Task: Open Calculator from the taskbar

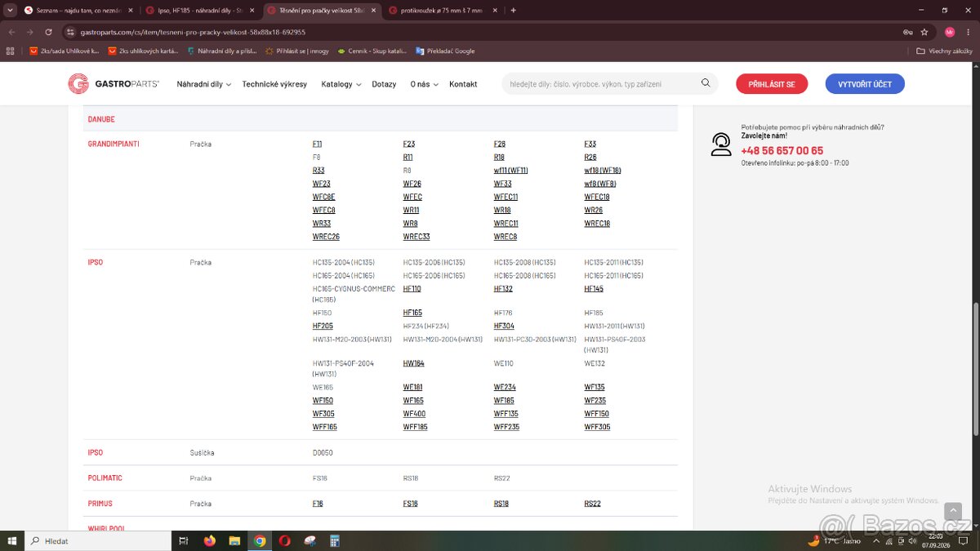Action: pyautogui.click(x=334, y=540)
